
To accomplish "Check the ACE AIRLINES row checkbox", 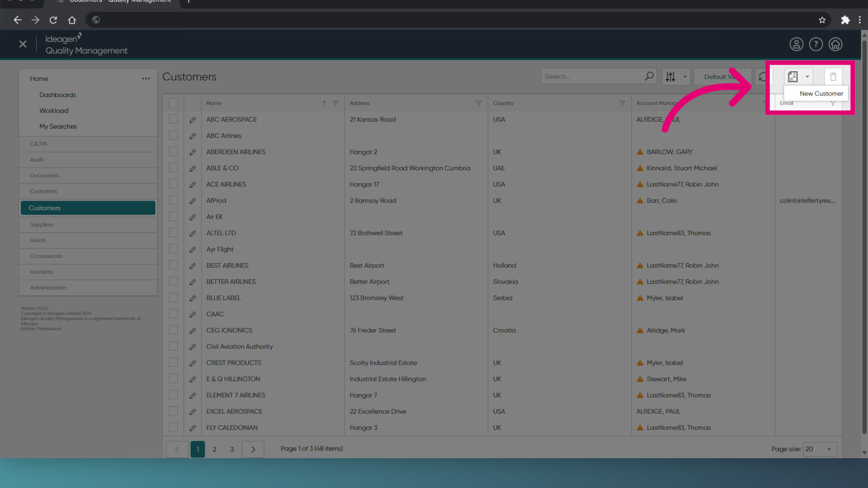I will coord(174,184).
